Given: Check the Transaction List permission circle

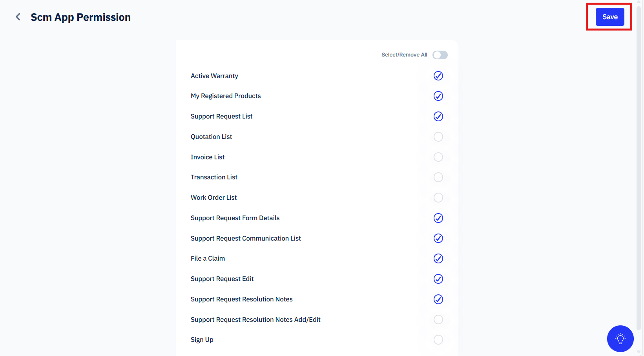Looking at the screenshot, I should pos(438,177).
